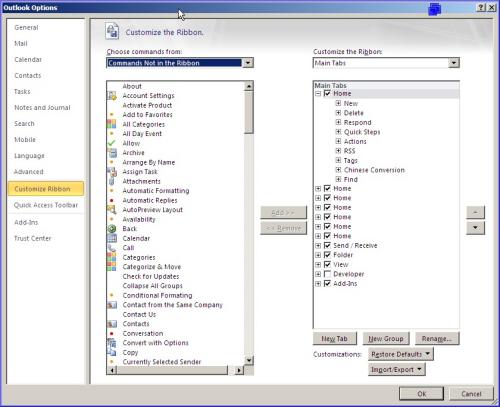Expand the Developer tab node
Image resolution: width=500 pixels, height=407 pixels.
coord(318,274)
